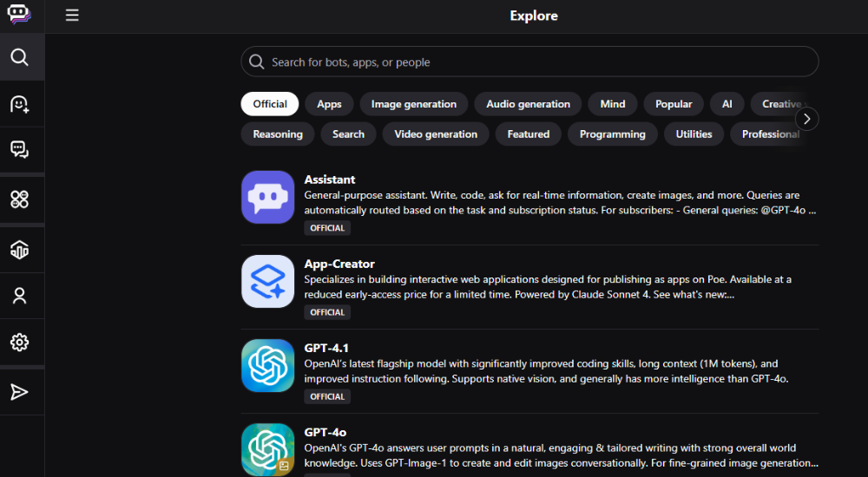The width and height of the screenshot is (868, 477).
Task: Click the GPT-4.1 description text
Action: 546,370
